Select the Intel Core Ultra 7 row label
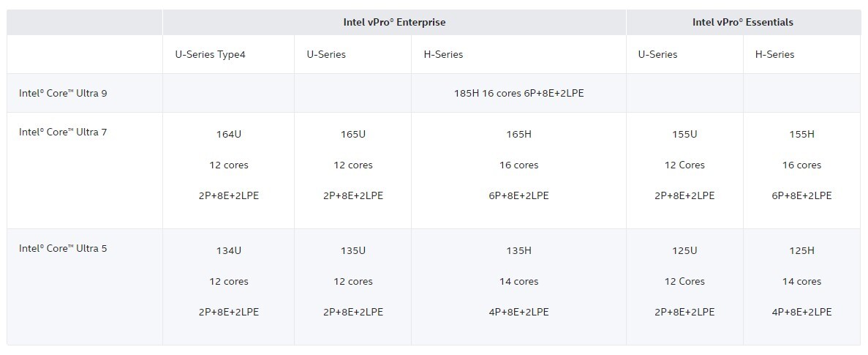This screenshot has width=868, height=355. (63, 132)
